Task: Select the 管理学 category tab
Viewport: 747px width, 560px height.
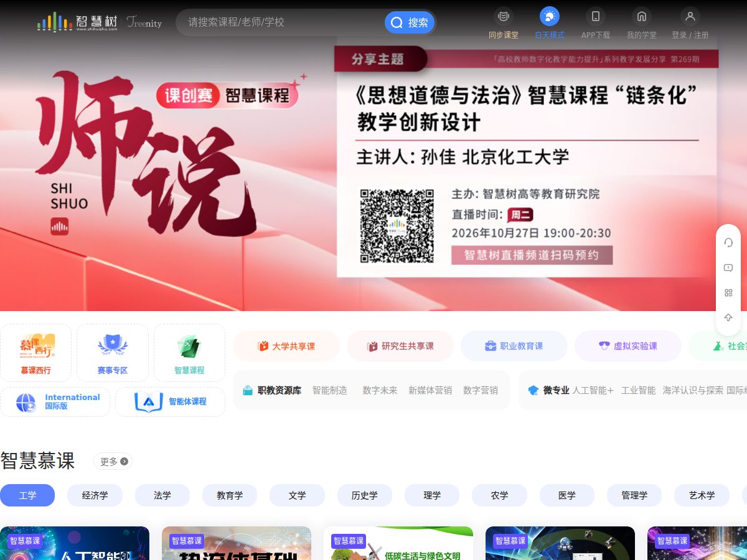Action: tap(634, 495)
